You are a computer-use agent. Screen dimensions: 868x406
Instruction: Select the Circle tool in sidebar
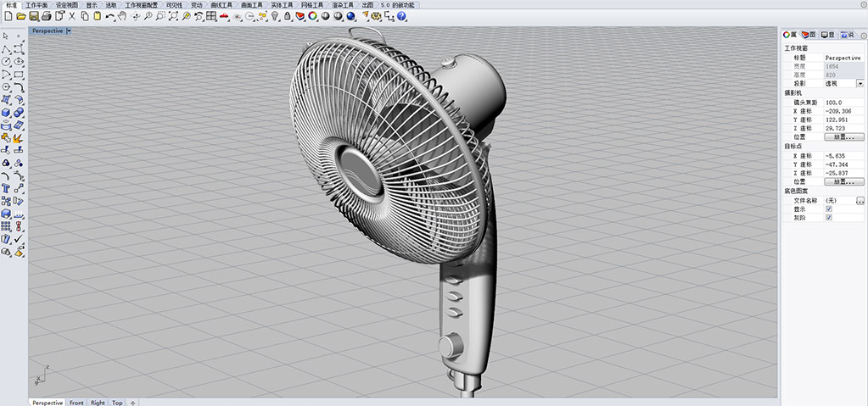point(6,61)
